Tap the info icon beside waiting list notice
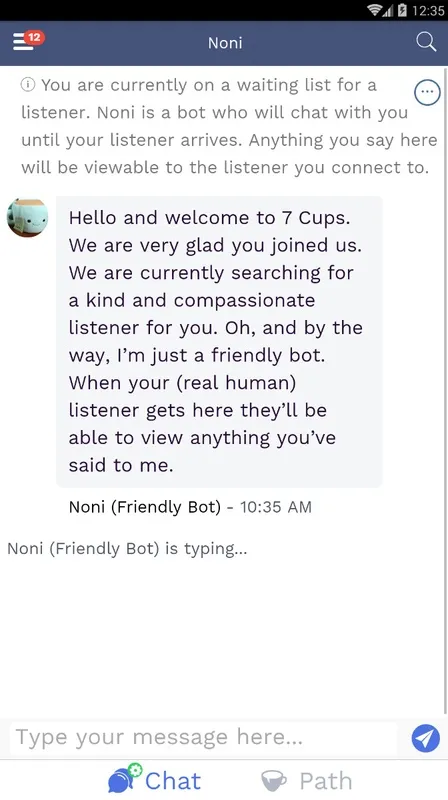The height and width of the screenshot is (800, 448). click(x=28, y=85)
